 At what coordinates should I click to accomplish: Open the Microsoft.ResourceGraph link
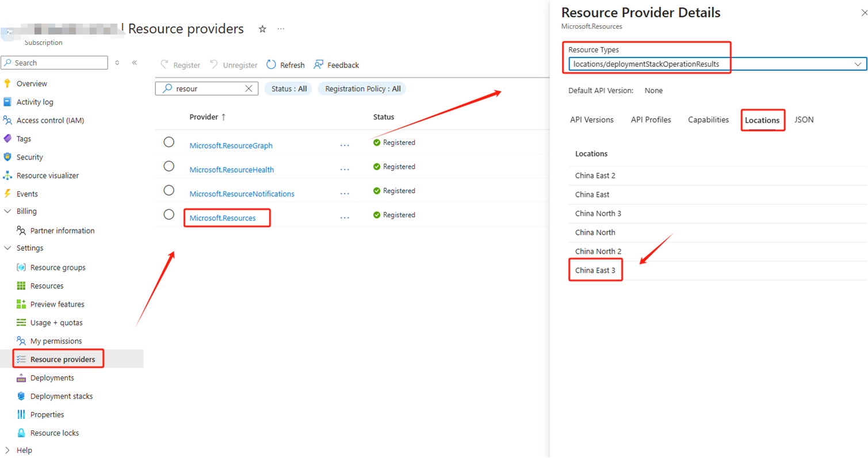231,146
